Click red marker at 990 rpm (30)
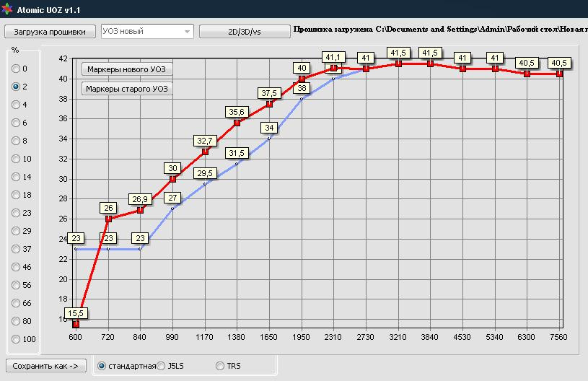This screenshot has width=588, height=381. [x=172, y=179]
